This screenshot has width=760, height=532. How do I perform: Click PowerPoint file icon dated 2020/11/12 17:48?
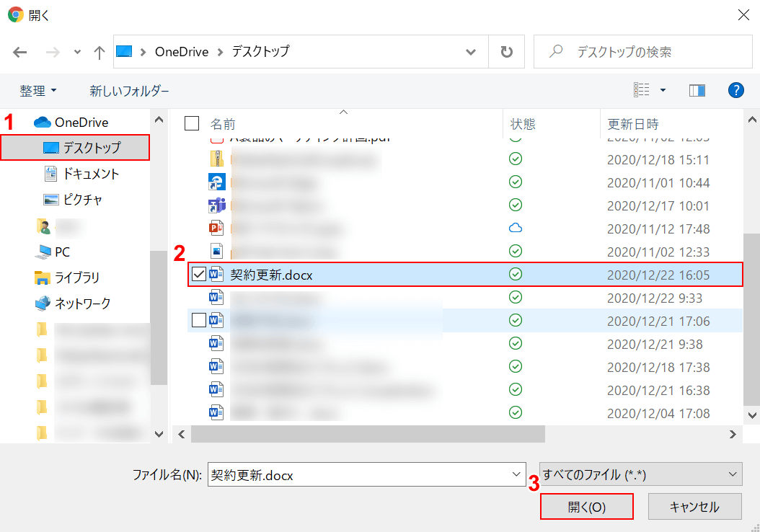[x=216, y=228]
